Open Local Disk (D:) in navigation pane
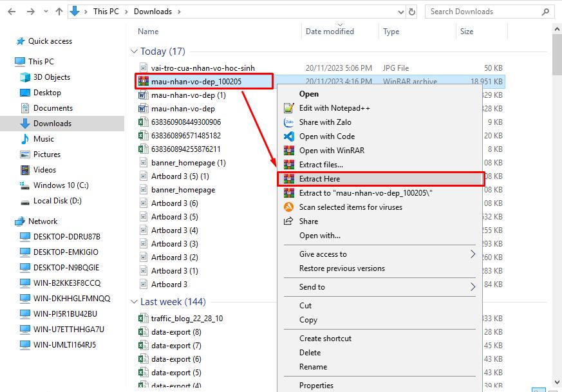The image size is (562, 392). [57, 201]
